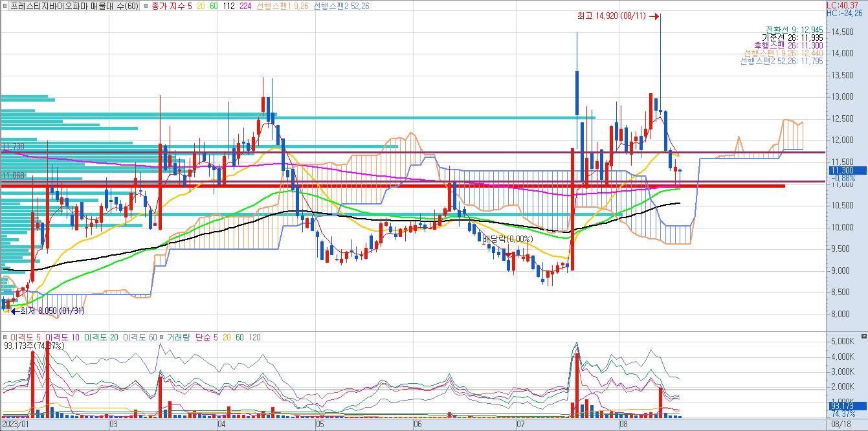
Task: Click the 최저 8,050 (01/31) annotation
Action: (x=53, y=311)
